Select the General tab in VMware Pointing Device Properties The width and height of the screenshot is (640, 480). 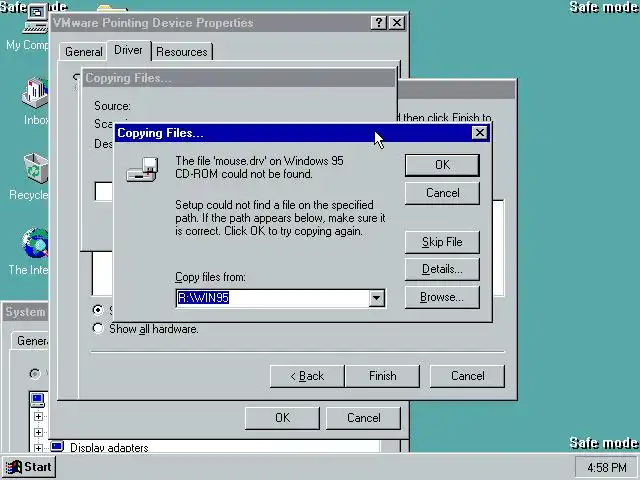[83, 52]
